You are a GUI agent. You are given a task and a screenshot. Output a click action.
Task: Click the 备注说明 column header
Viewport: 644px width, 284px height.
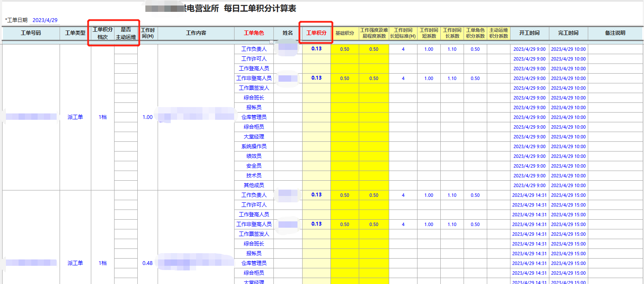tap(615, 33)
